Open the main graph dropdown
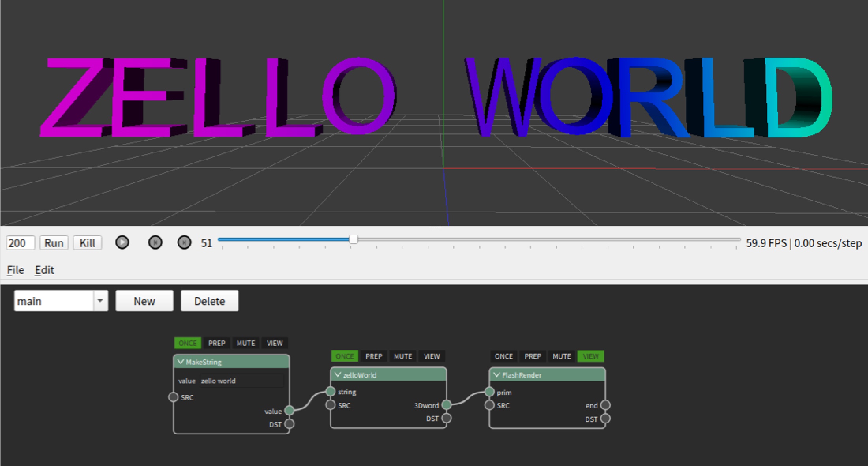The image size is (868, 466). (100, 301)
